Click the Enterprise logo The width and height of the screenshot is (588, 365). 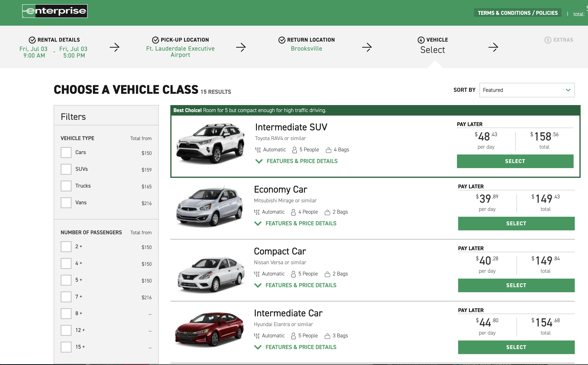(55, 11)
